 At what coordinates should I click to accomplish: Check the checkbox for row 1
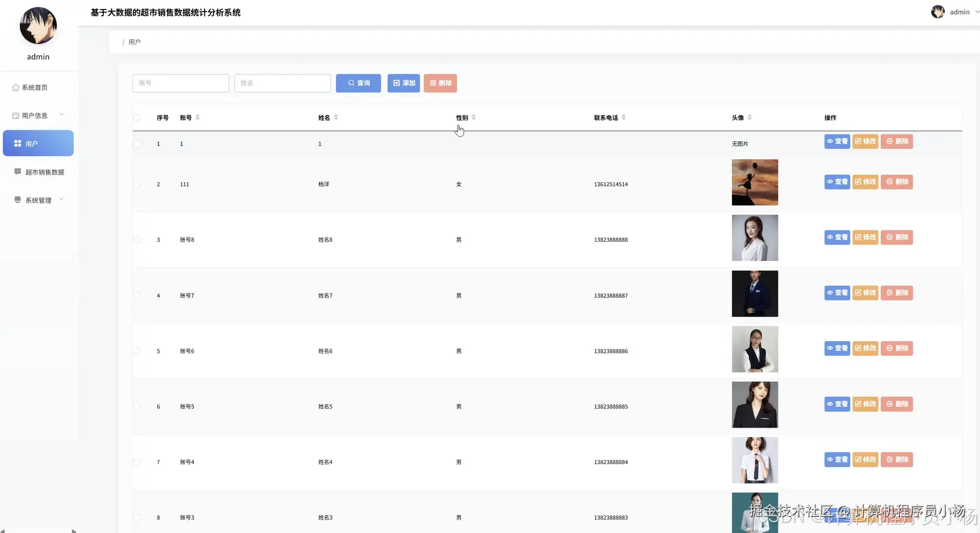tap(137, 144)
